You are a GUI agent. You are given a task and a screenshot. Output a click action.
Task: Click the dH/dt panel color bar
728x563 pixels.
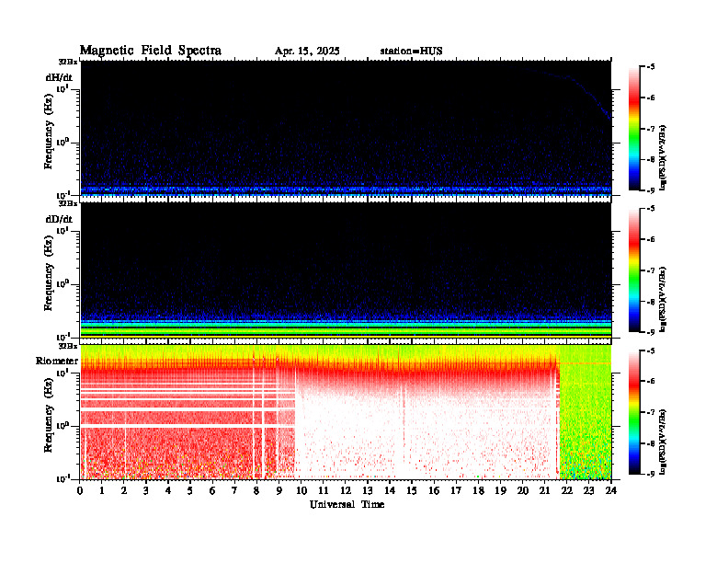tap(634, 129)
